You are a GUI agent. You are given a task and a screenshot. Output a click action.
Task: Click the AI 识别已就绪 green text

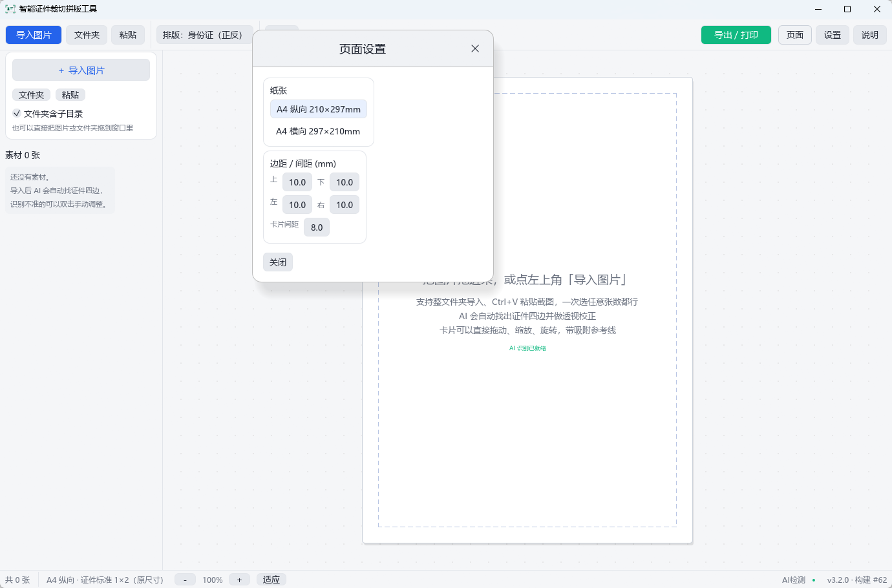[527, 348]
